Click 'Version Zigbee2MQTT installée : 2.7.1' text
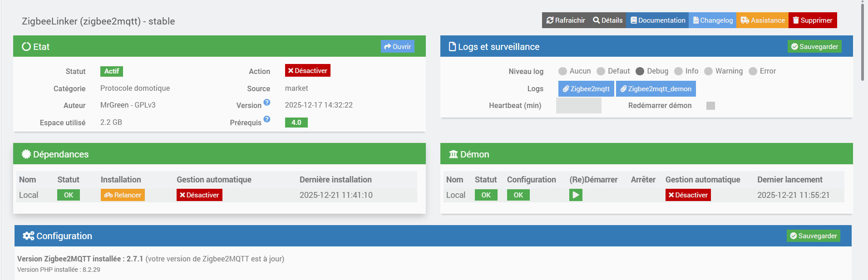 click(x=80, y=259)
